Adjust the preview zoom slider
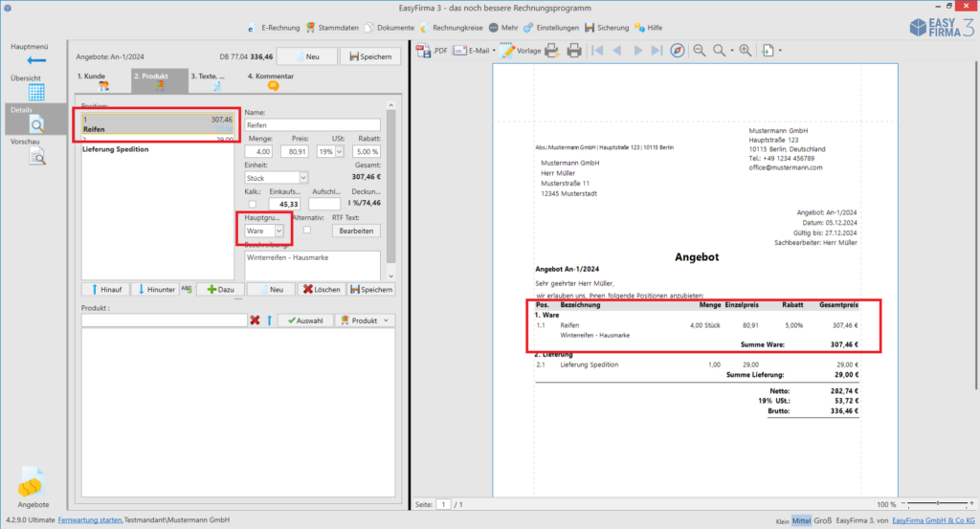Screen dimensions: 980x529 tap(938, 503)
